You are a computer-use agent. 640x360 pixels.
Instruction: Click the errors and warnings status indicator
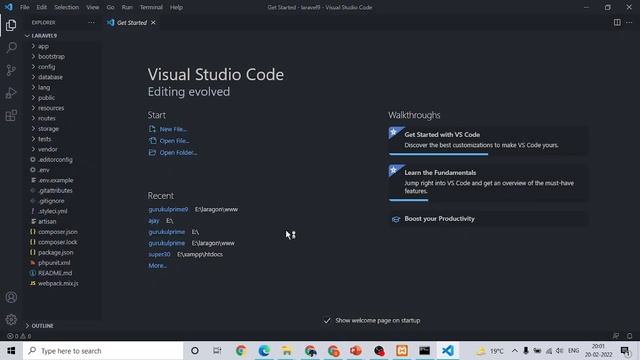coord(19,336)
